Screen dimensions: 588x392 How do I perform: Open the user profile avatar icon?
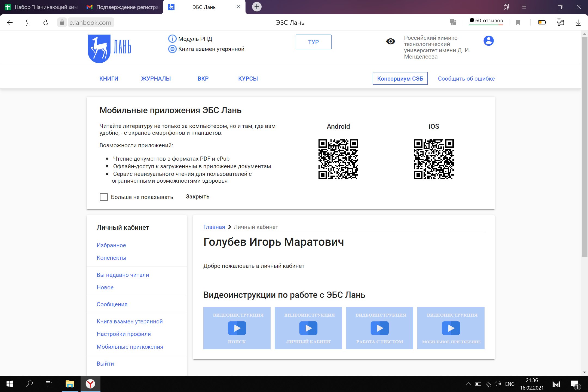489,41
